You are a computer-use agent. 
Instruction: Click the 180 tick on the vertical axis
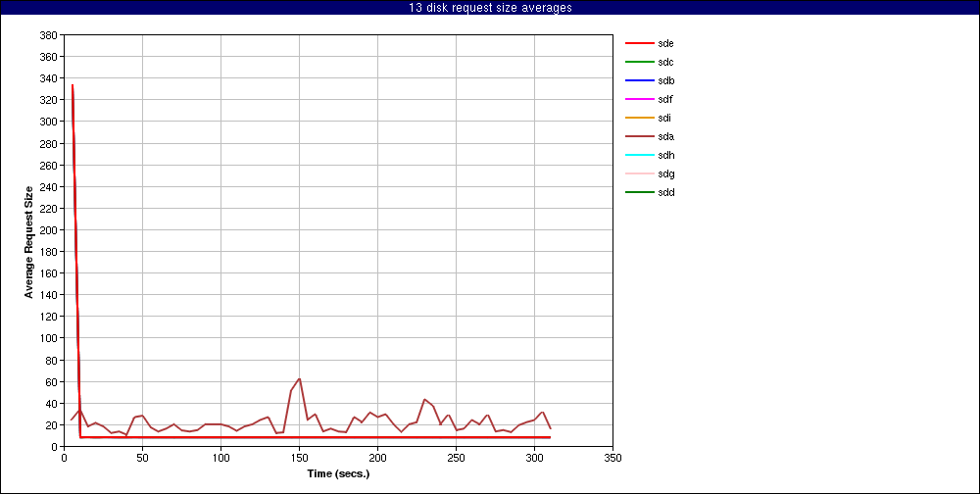[x=51, y=251]
